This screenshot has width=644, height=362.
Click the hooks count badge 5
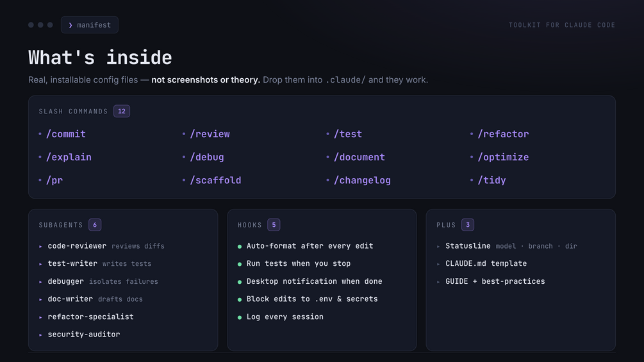[274, 225]
